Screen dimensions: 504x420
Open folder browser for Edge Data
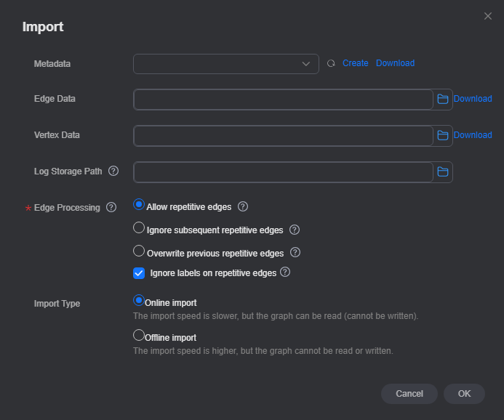coord(443,100)
